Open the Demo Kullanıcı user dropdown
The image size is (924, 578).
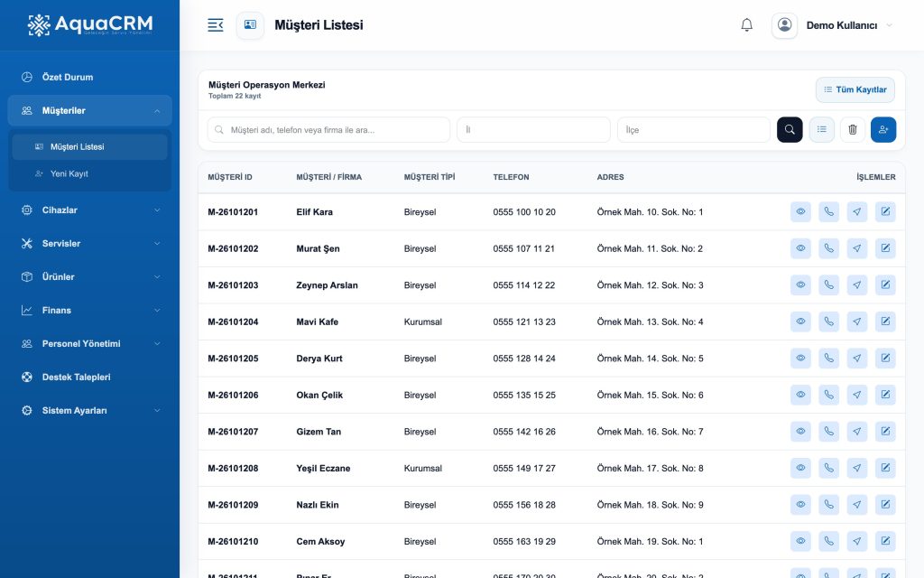tap(833, 25)
